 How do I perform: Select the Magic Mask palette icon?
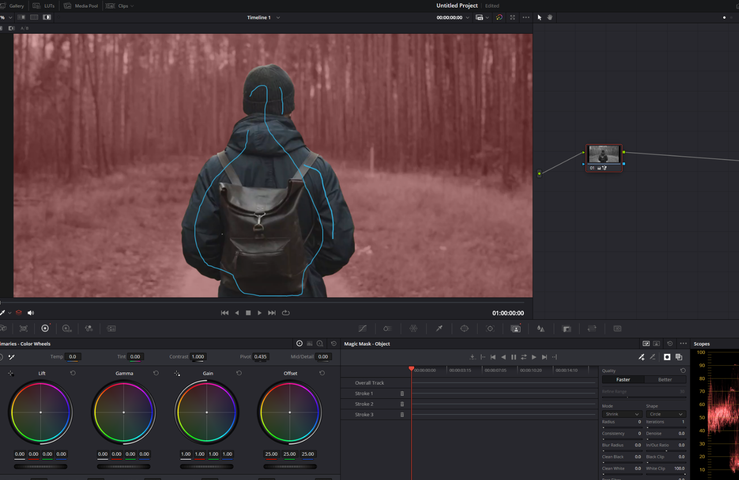pos(516,328)
